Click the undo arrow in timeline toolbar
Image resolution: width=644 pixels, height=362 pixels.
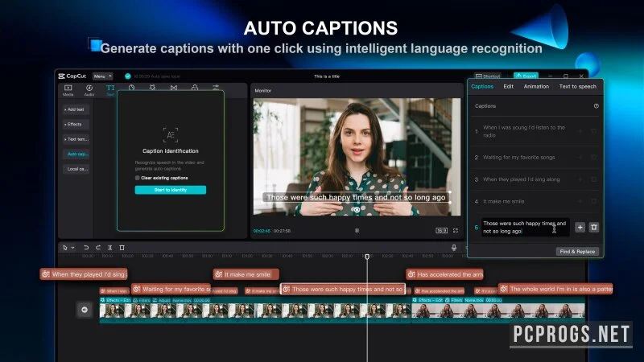tap(86, 248)
